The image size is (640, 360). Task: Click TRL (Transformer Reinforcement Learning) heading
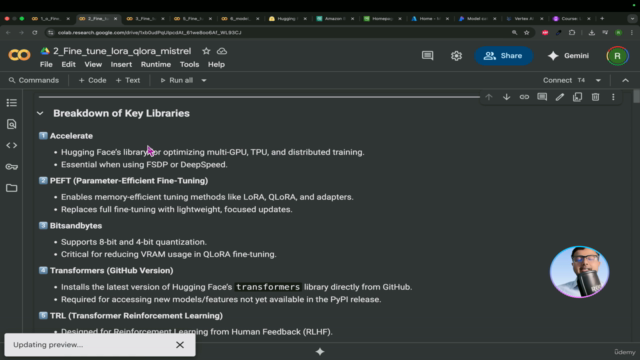[136, 316]
